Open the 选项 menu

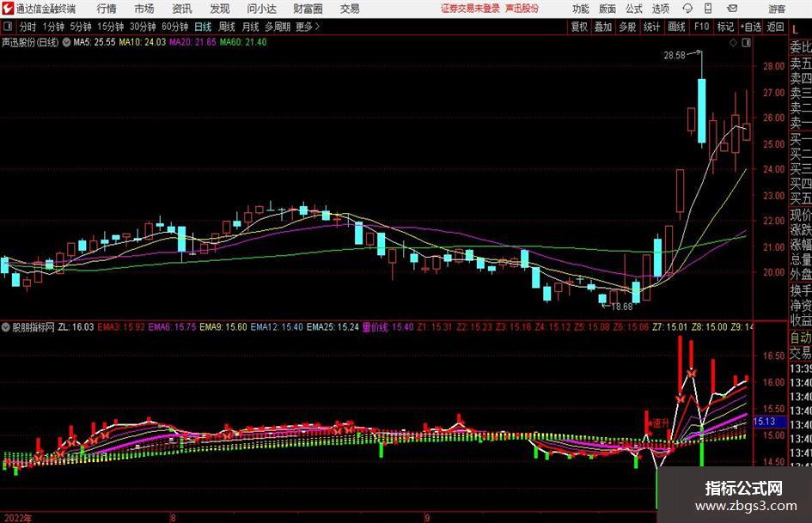pos(660,9)
